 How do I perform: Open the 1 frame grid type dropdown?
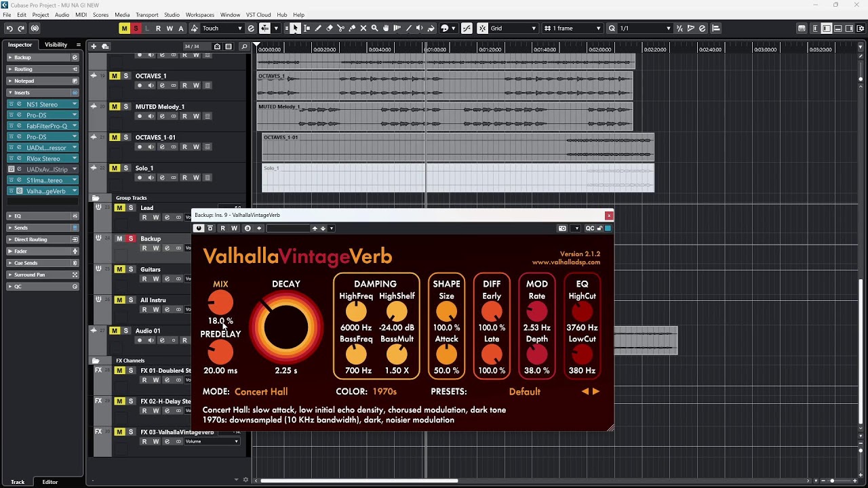pyautogui.click(x=573, y=28)
